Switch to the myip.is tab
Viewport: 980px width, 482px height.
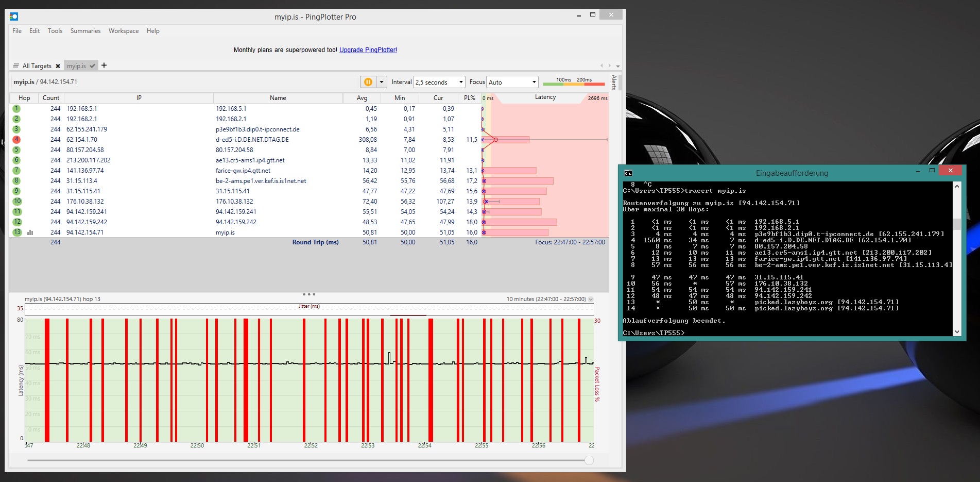click(x=77, y=66)
